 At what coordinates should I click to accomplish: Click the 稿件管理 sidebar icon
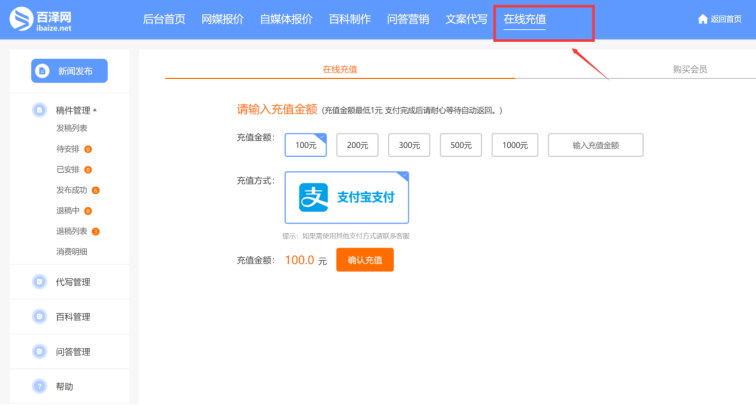(x=39, y=110)
